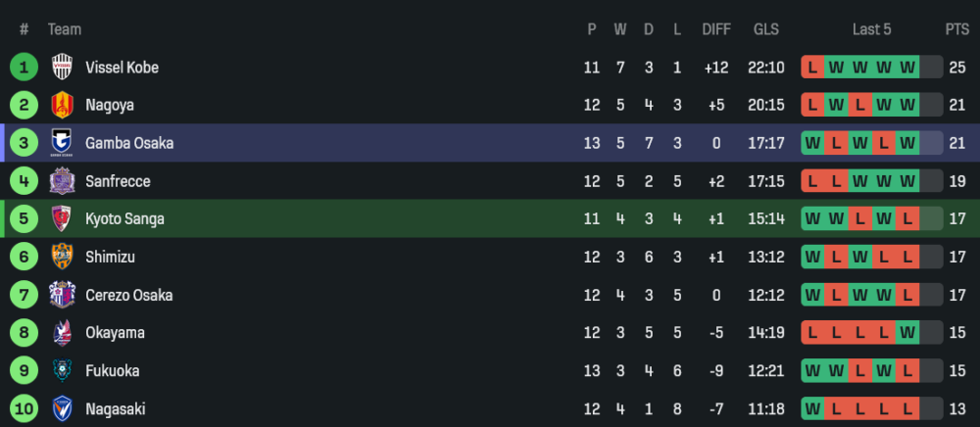Click the Cerezo Osaka team crest
Screen dimensions: 980x427
[62, 295]
